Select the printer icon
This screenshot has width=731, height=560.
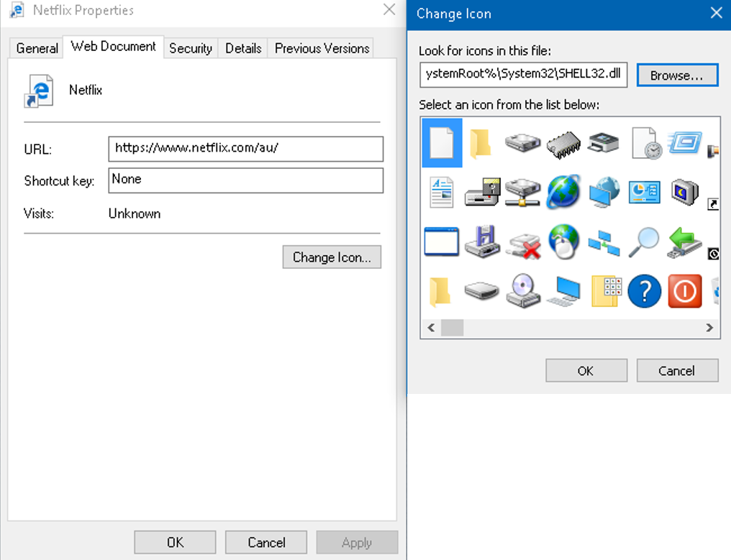[x=603, y=142]
